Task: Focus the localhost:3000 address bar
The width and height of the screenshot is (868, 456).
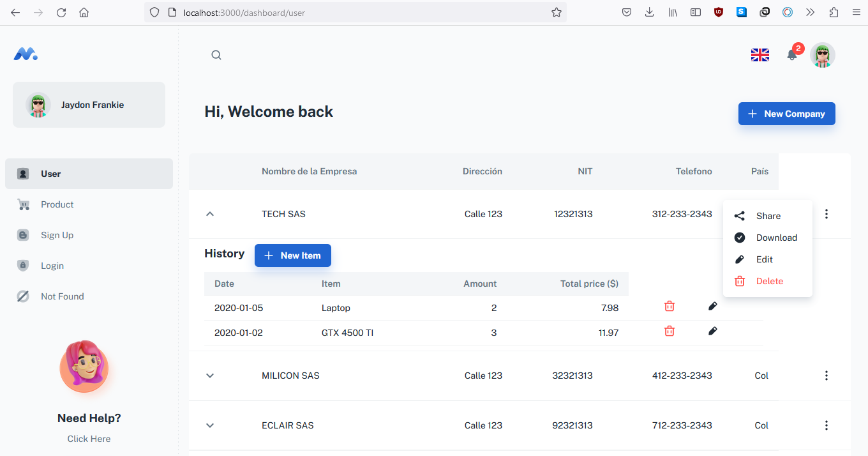Action: click(x=355, y=12)
